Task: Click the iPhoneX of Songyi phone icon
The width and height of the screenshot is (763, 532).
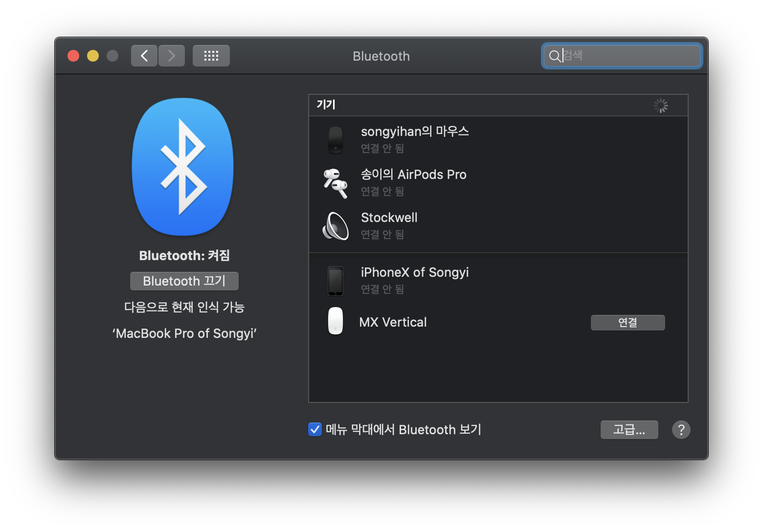Action: 336,281
